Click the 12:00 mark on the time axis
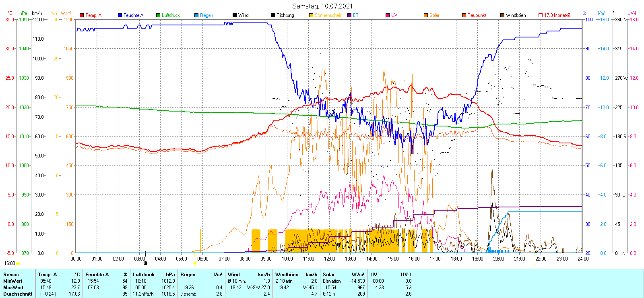The height and width of the screenshot is (298, 644). [x=329, y=259]
